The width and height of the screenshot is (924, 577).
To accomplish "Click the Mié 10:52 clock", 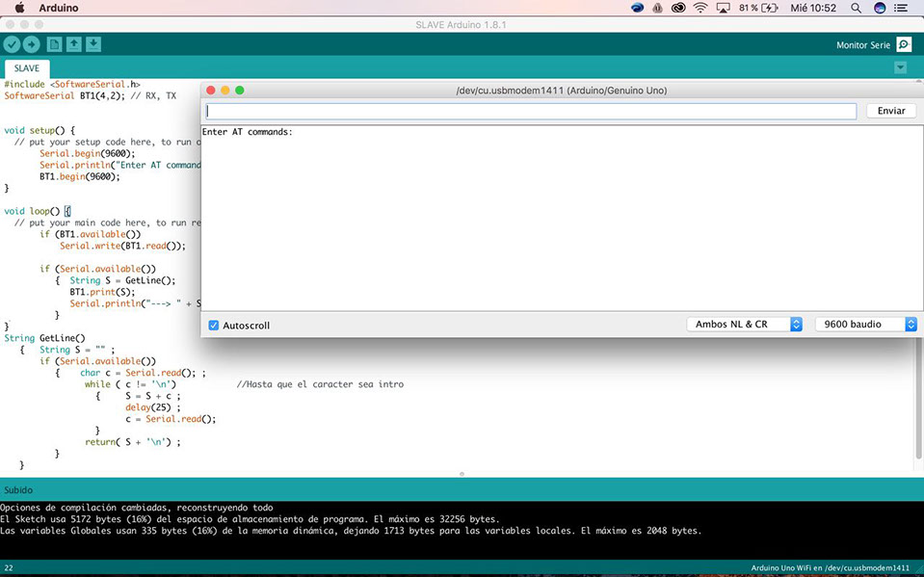I will pyautogui.click(x=813, y=8).
